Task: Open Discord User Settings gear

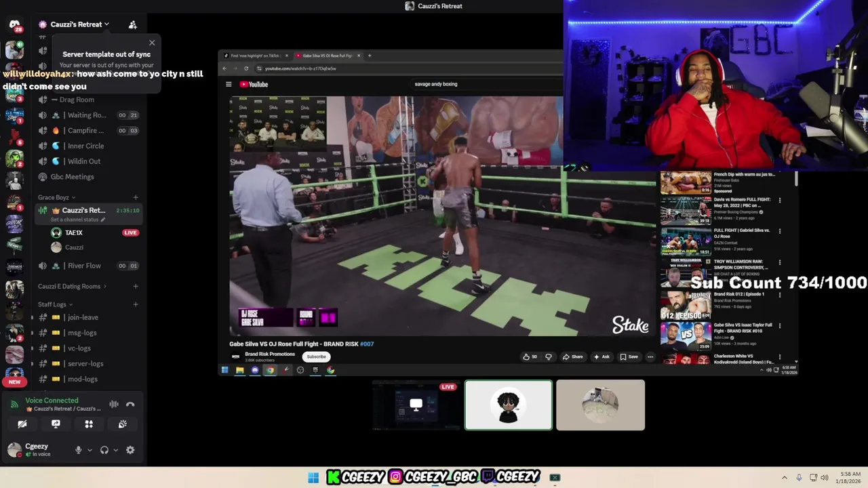Action: (x=130, y=450)
